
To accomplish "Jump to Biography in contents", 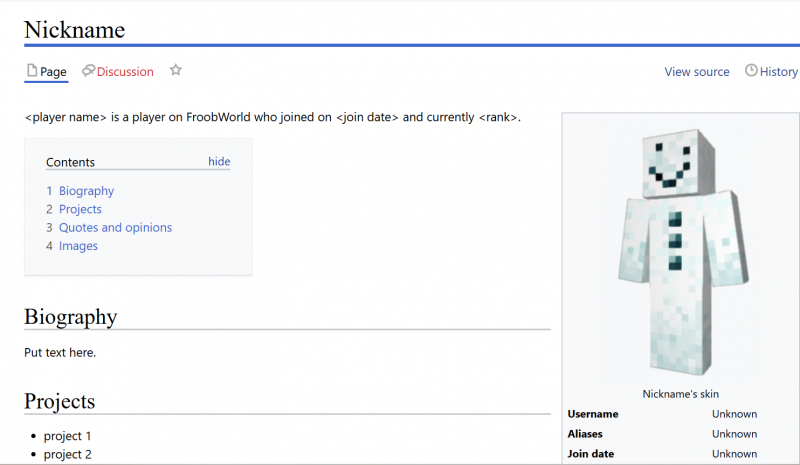I will (86, 191).
